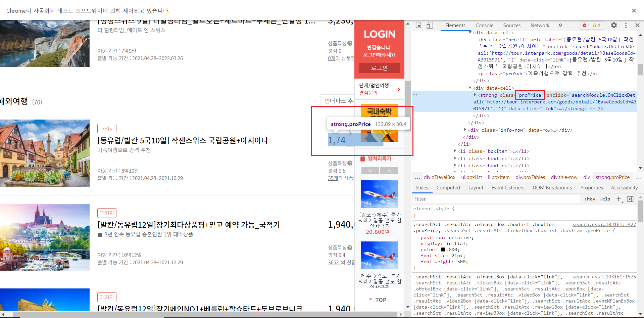
Task: Collapse the second div data-cell node
Action: click(470, 88)
